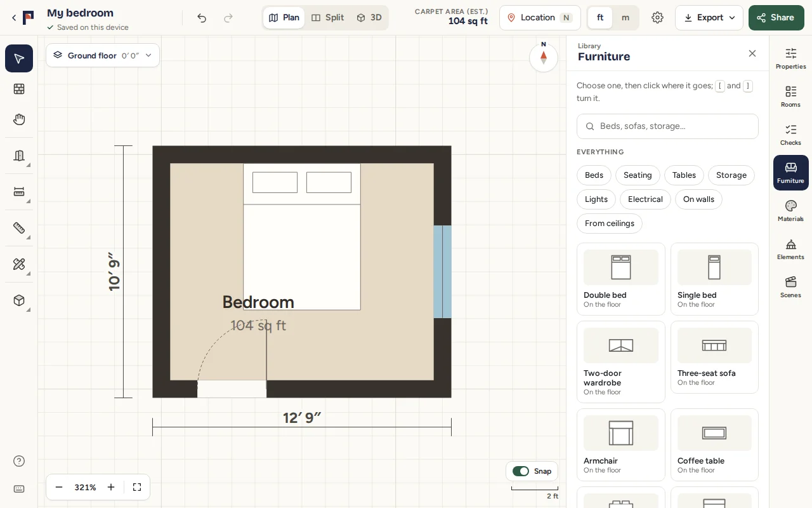The image size is (812, 508).
Task: Redo the last undone action
Action: point(228,18)
